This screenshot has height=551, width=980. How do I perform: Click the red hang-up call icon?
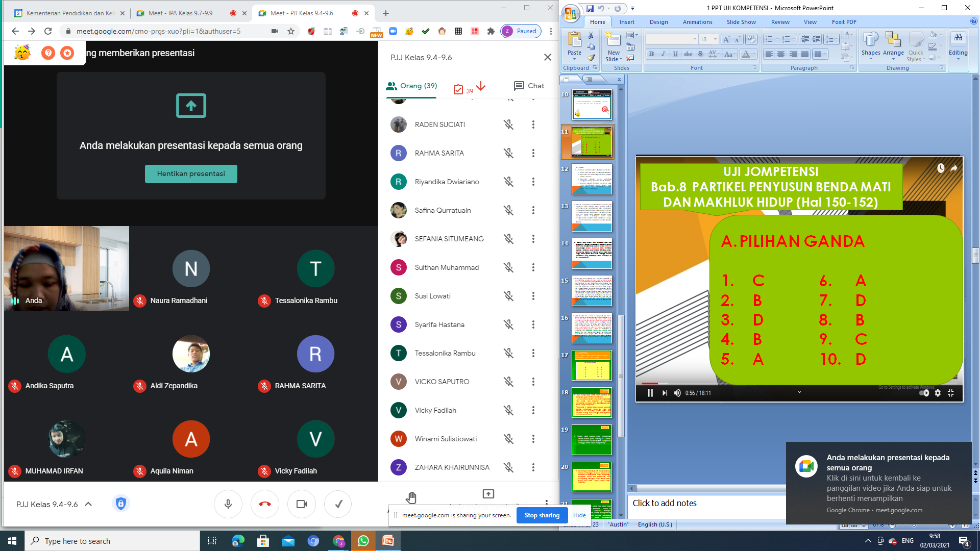coord(264,504)
